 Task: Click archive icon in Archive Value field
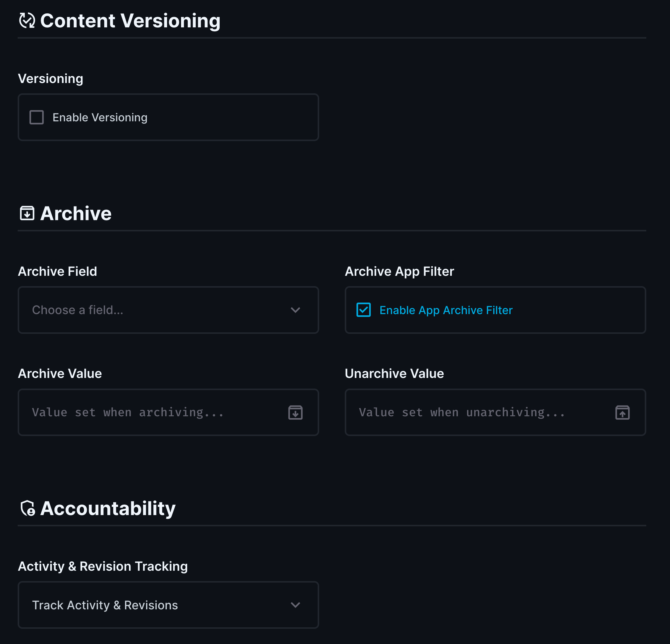click(x=295, y=412)
